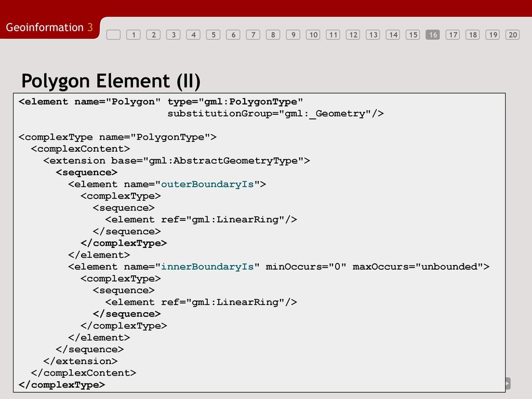This screenshot has height=399, width=532.
Task: Jump to slide section 9
Action: coord(293,35)
